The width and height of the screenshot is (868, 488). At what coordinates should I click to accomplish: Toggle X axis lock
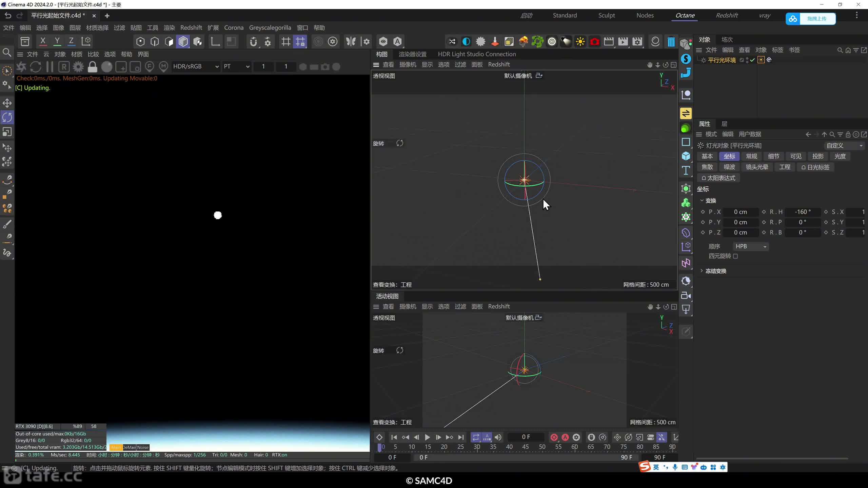[x=43, y=41]
